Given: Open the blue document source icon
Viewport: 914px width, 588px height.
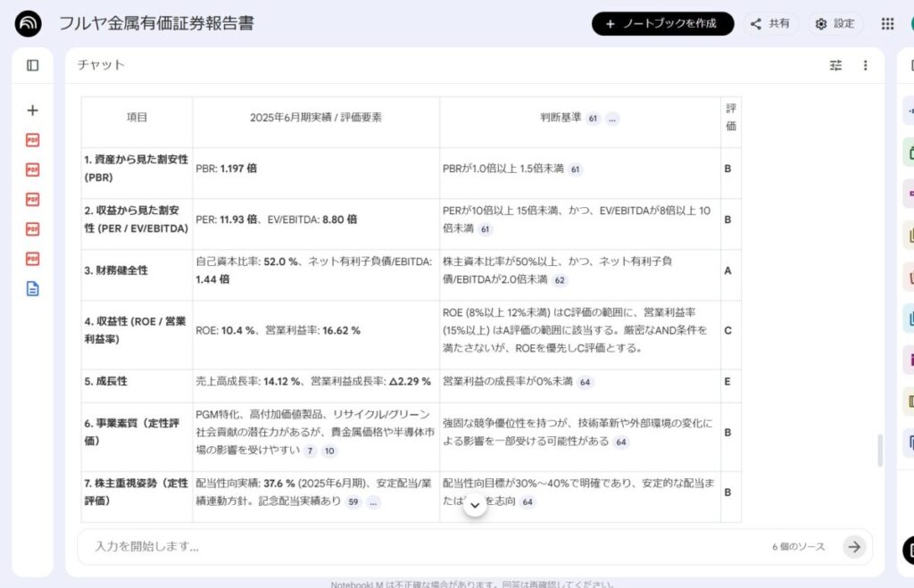Looking at the screenshot, I should pyautogui.click(x=33, y=288).
